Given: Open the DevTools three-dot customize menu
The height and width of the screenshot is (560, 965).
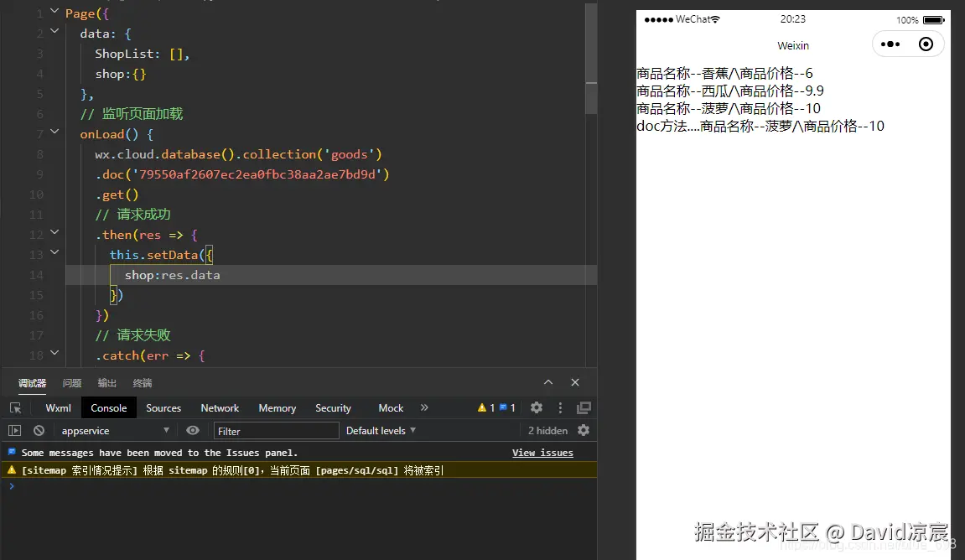Looking at the screenshot, I should (x=560, y=407).
